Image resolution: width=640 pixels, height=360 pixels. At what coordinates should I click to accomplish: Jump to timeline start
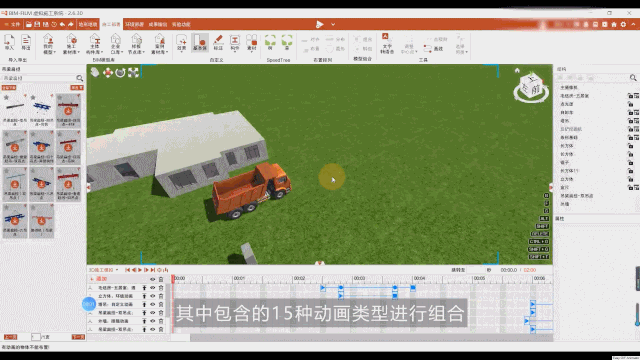[127, 270]
